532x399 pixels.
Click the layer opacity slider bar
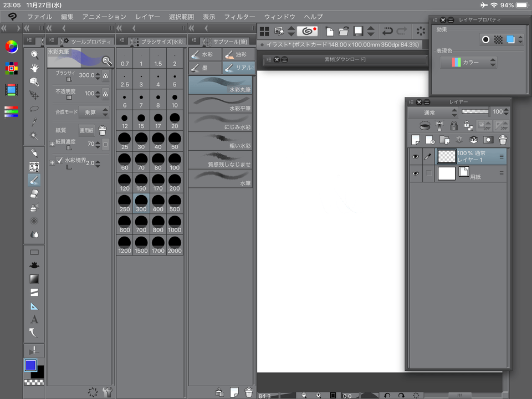(475, 111)
